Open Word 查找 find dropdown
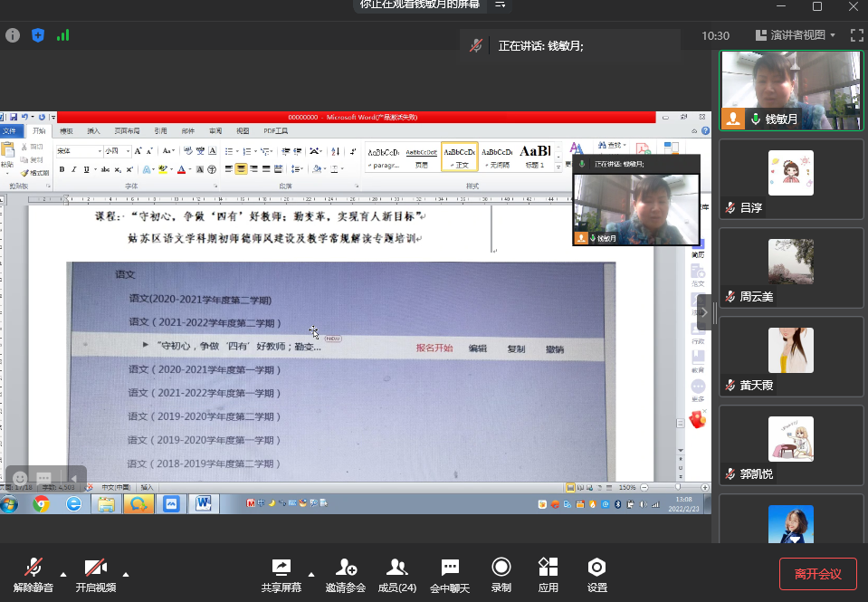 click(612, 145)
